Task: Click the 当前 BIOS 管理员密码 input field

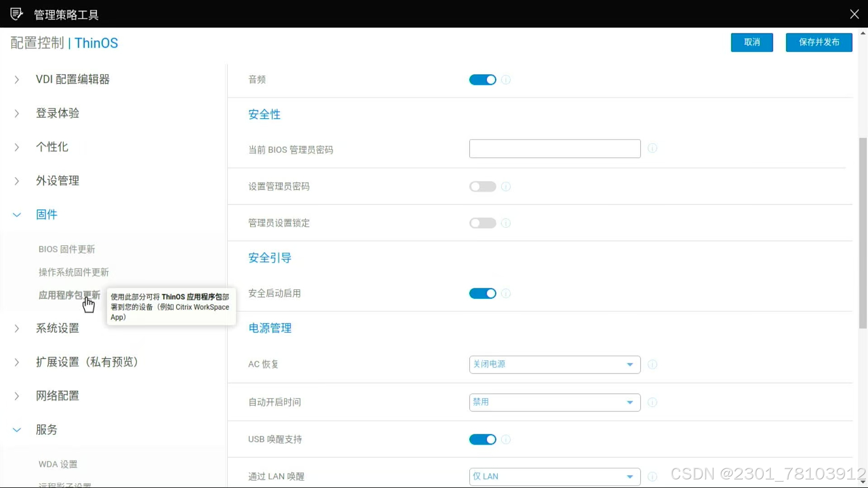Action: [x=555, y=149]
